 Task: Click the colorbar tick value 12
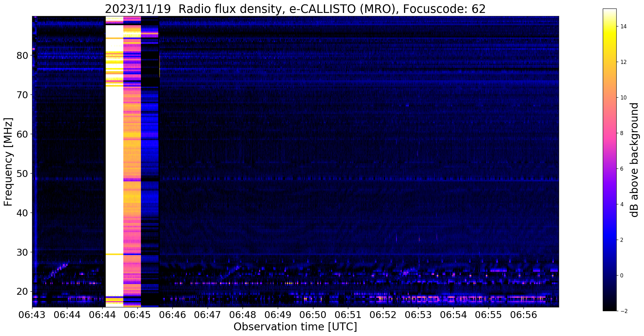tap(623, 62)
